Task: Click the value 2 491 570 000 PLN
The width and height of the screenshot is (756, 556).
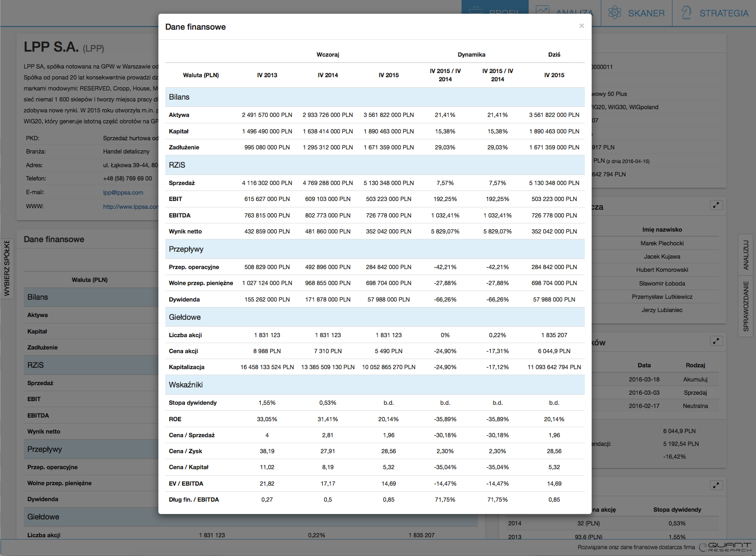Action: coord(267,115)
